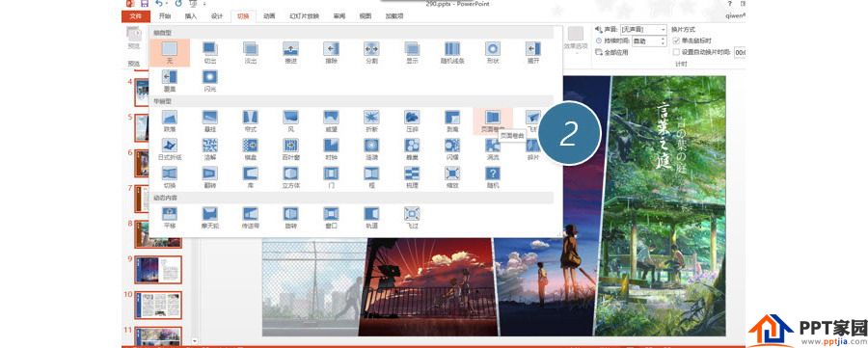Apply the Honeycomb (蜂巢) transition

(412, 148)
